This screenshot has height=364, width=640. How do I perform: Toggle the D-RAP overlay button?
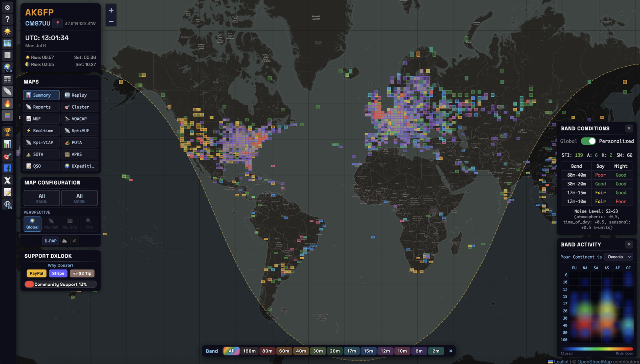pyautogui.click(x=50, y=241)
